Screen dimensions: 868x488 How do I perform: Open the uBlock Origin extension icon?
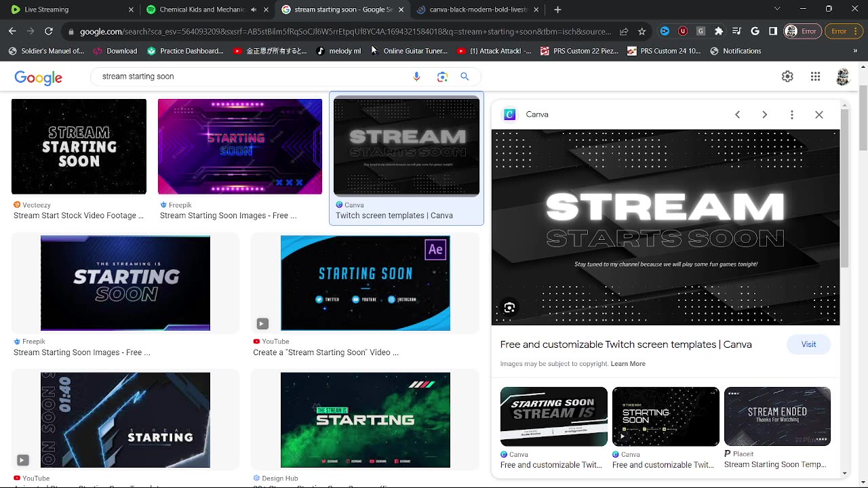click(x=683, y=31)
